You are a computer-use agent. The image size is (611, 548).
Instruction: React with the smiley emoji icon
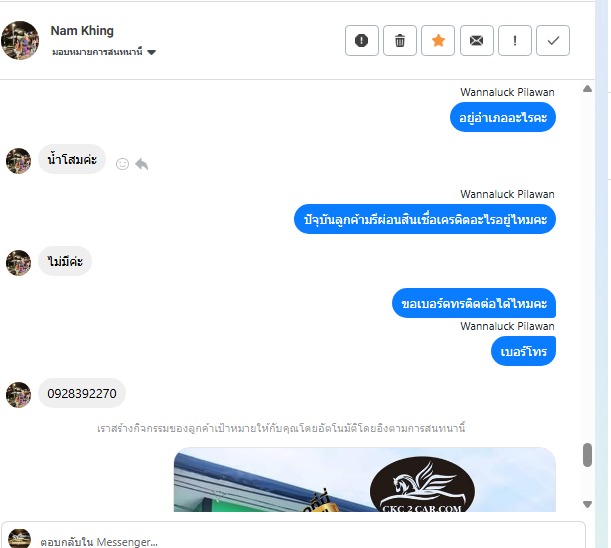(122, 164)
